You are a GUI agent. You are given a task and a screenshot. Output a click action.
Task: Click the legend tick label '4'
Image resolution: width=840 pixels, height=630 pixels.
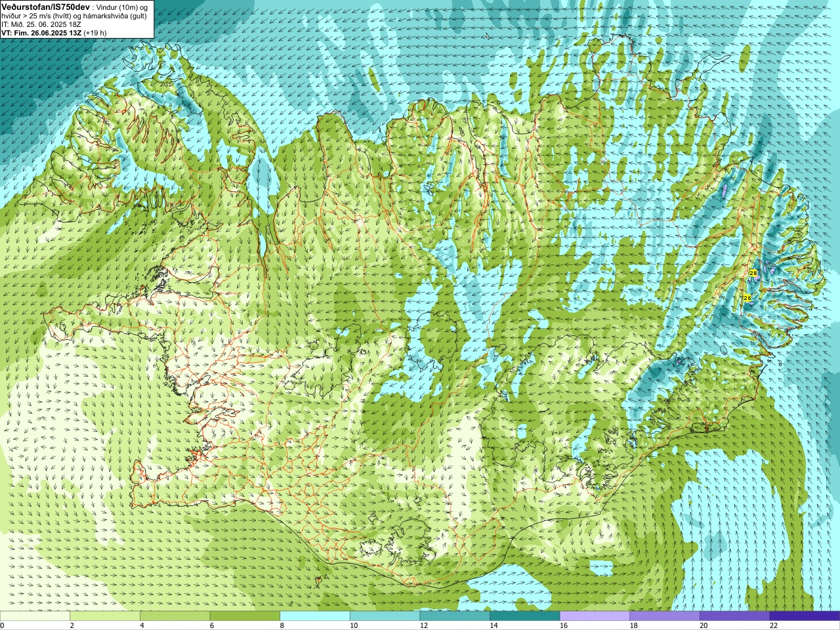pos(142,625)
